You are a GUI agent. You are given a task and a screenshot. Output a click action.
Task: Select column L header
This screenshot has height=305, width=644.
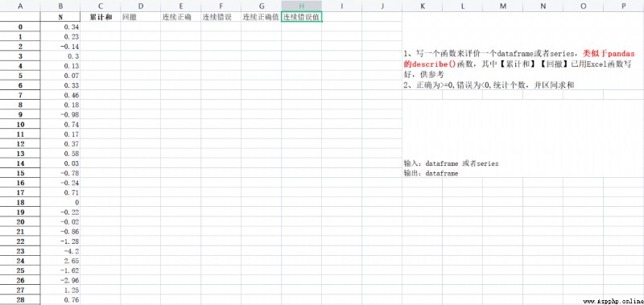(463, 6)
